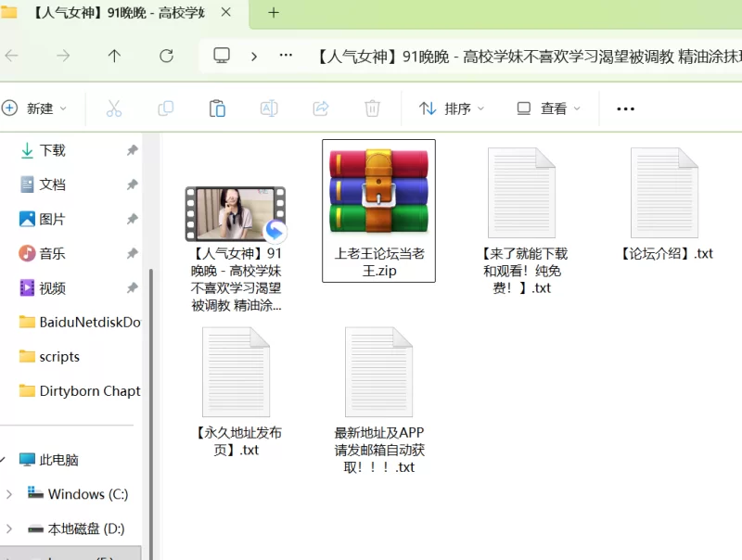Viewport: 742px width, 560px height.
Task: Open the scripts folder in sidebar
Action: coord(58,357)
